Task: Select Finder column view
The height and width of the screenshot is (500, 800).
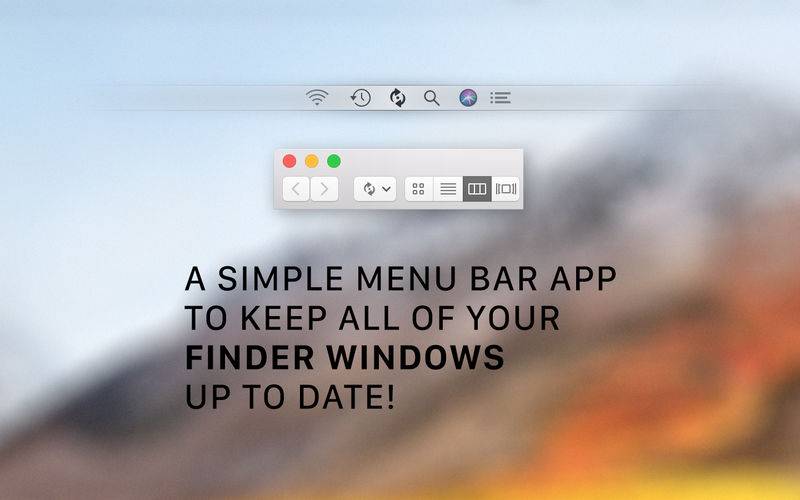Action: (x=477, y=189)
